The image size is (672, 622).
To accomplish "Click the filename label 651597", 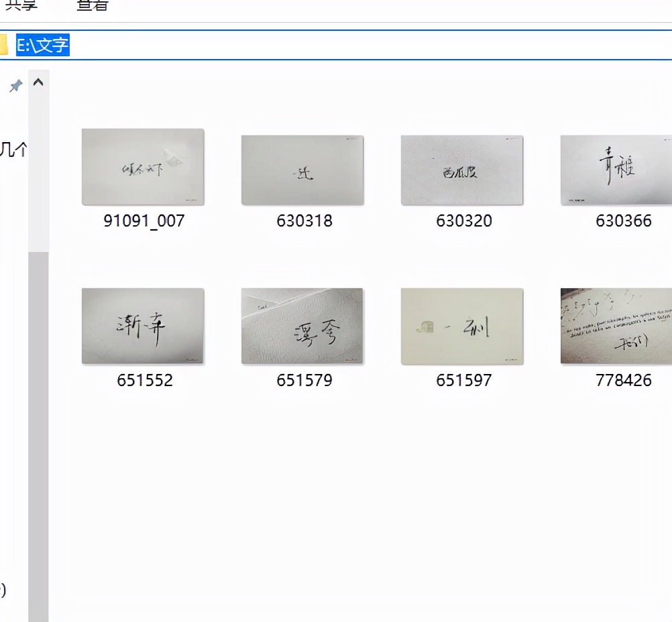I will point(463,380).
